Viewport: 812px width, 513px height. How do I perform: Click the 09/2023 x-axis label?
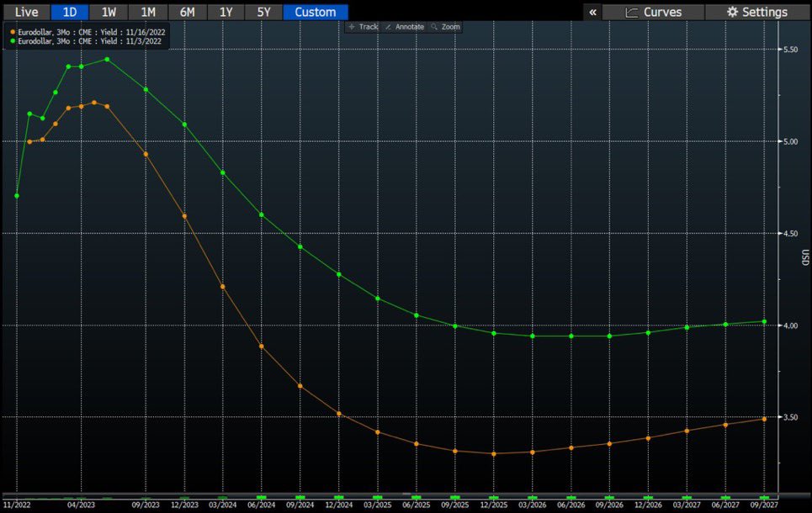146,505
